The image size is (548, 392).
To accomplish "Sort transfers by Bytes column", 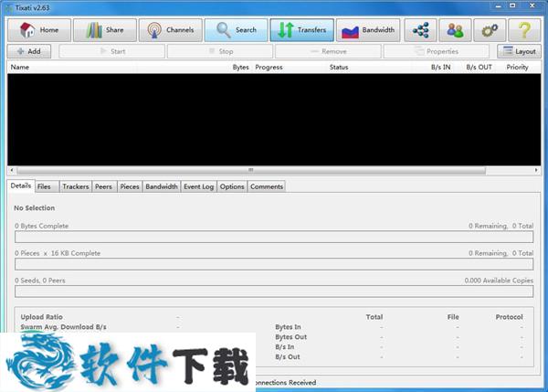I will 240,67.
